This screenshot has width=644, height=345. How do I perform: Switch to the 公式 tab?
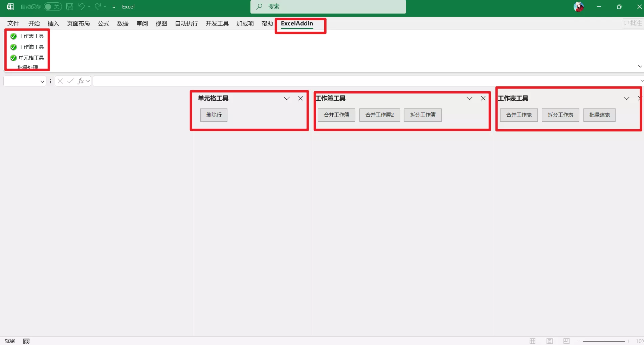pyautogui.click(x=104, y=23)
